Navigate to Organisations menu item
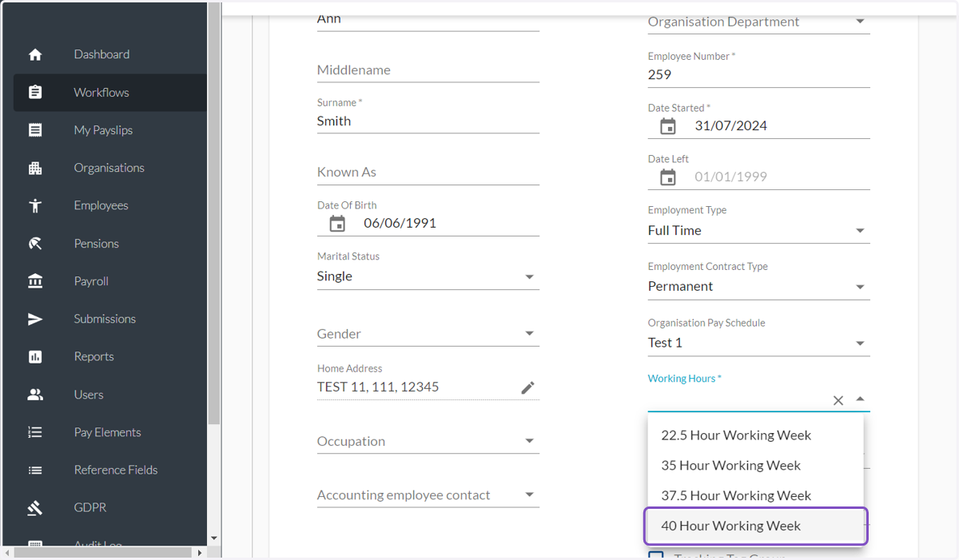This screenshot has width=959, height=560. (x=110, y=168)
